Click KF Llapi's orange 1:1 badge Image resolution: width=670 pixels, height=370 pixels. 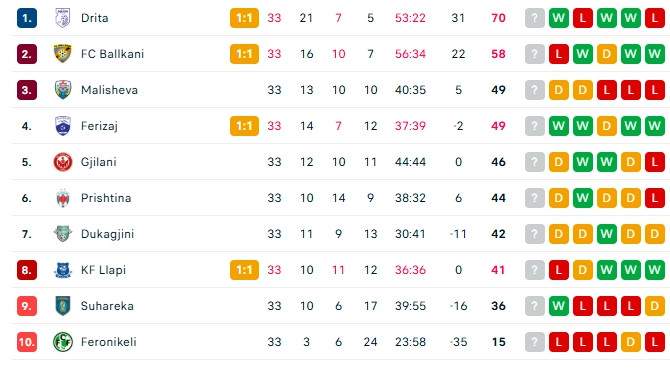pyautogui.click(x=244, y=270)
